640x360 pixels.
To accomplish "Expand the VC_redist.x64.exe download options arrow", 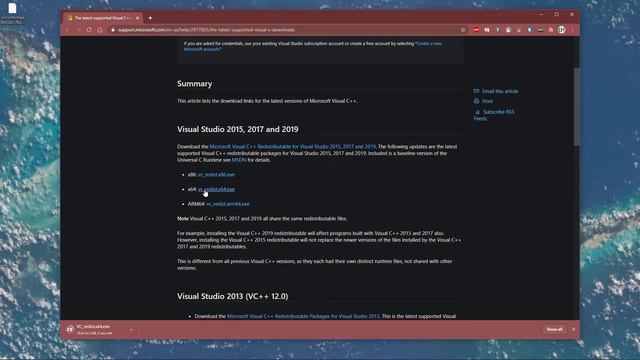I will point(131,329).
